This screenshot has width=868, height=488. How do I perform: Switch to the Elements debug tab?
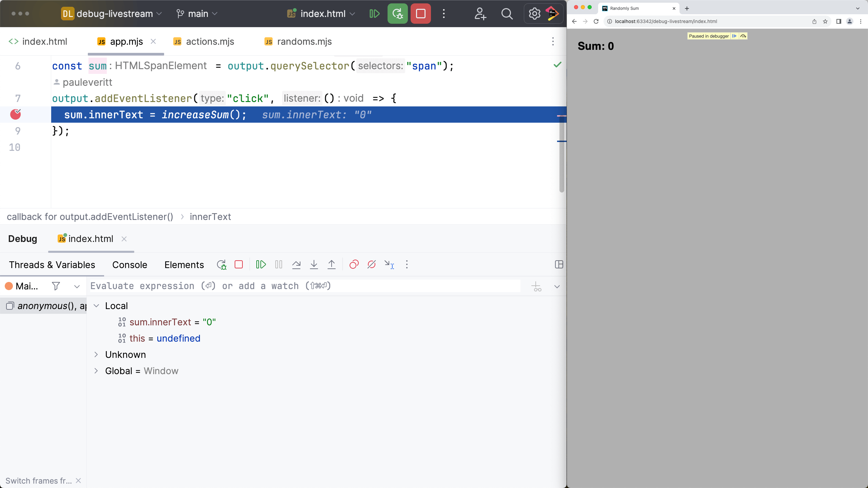184,265
